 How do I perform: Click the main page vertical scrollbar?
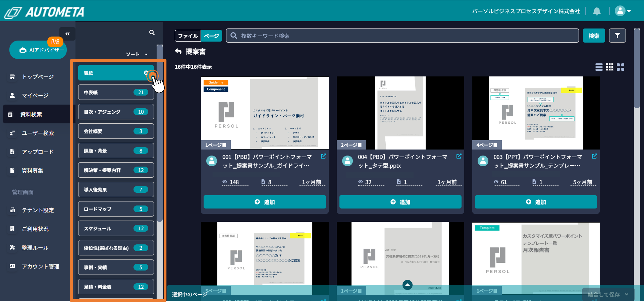(637, 69)
